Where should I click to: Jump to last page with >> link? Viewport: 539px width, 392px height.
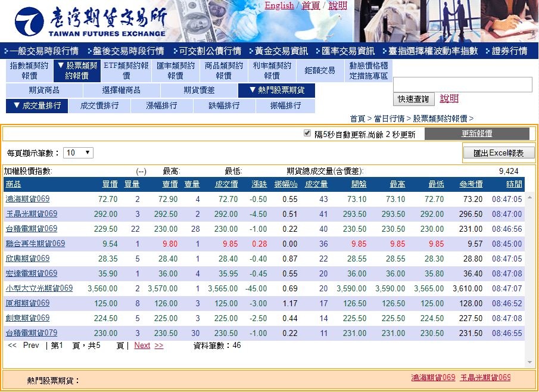click(x=159, y=346)
